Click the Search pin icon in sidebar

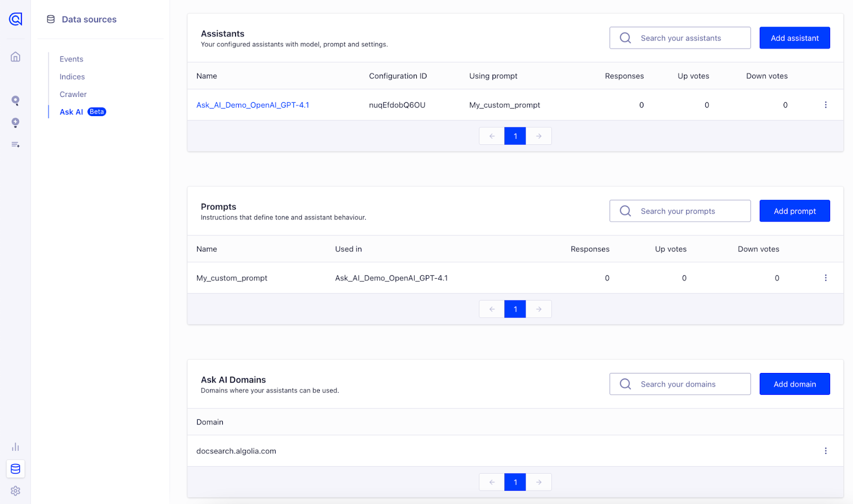[x=15, y=101]
